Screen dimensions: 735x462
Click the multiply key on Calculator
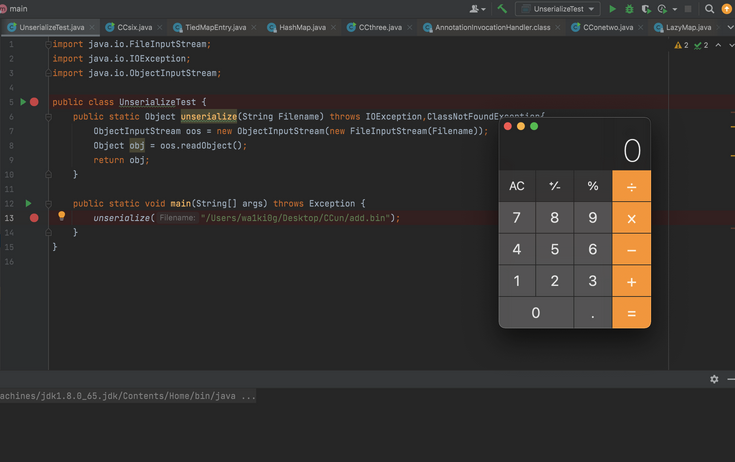click(631, 218)
